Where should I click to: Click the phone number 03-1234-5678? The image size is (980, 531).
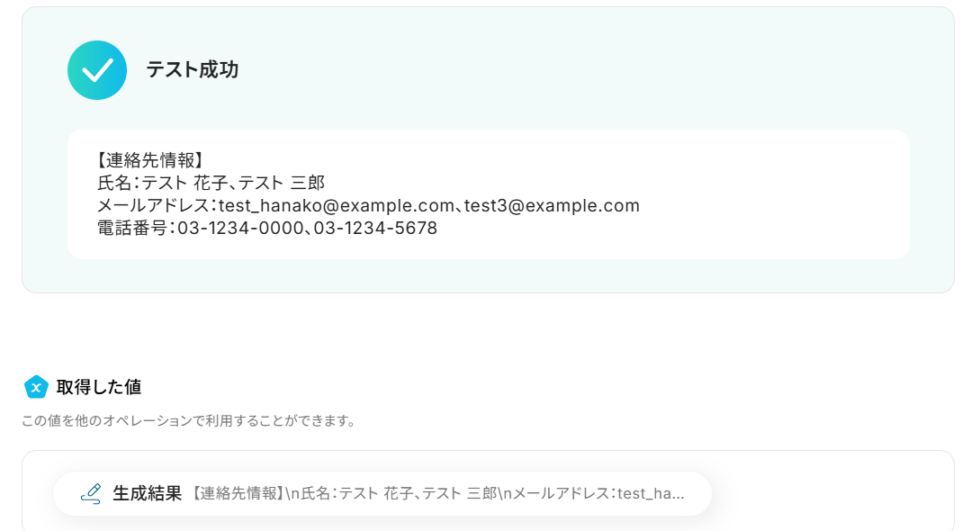[x=375, y=229]
